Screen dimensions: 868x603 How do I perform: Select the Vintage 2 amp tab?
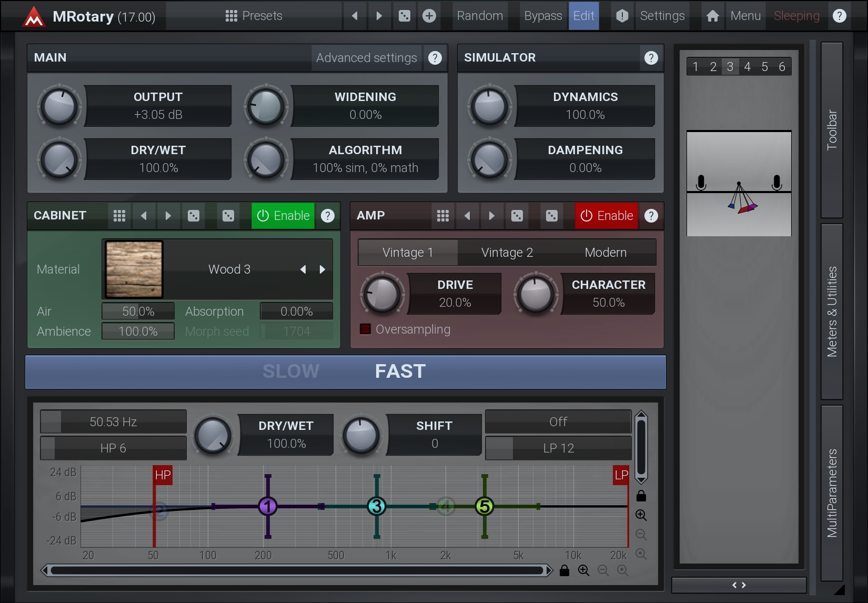507,253
